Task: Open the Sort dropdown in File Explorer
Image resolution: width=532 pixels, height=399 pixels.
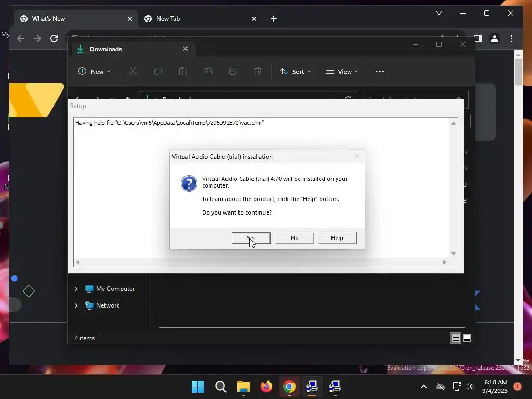Action: (x=296, y=71)
